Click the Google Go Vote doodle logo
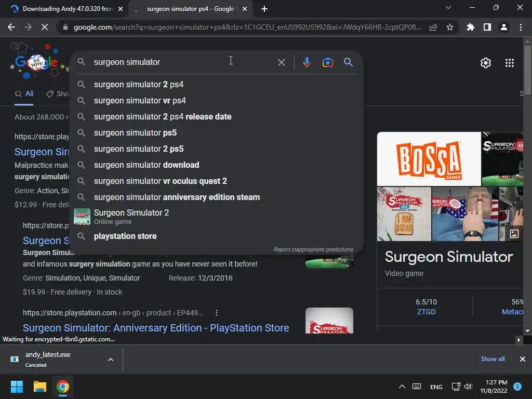Image resolution: width=532 pixels, height=399 pixels. pos(37,62)
